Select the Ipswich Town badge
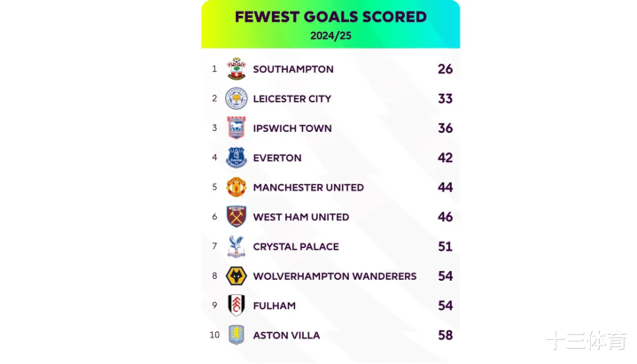This screenshot has width=637, height=364. pos(236,128)
